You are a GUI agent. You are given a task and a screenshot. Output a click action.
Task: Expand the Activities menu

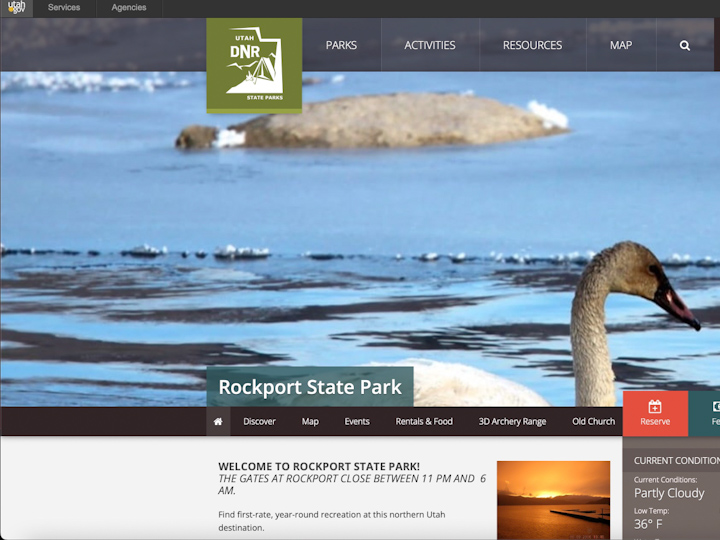point(429,45)
